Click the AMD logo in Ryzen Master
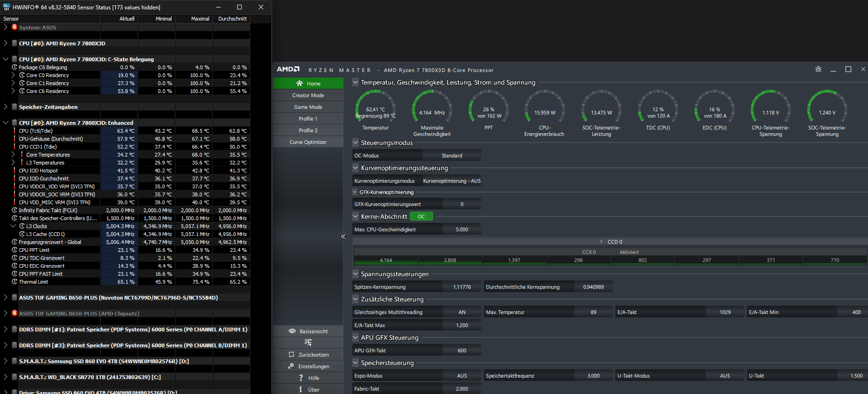The width and height of the screenshot is (868, 394). click(x=288, y=69)
